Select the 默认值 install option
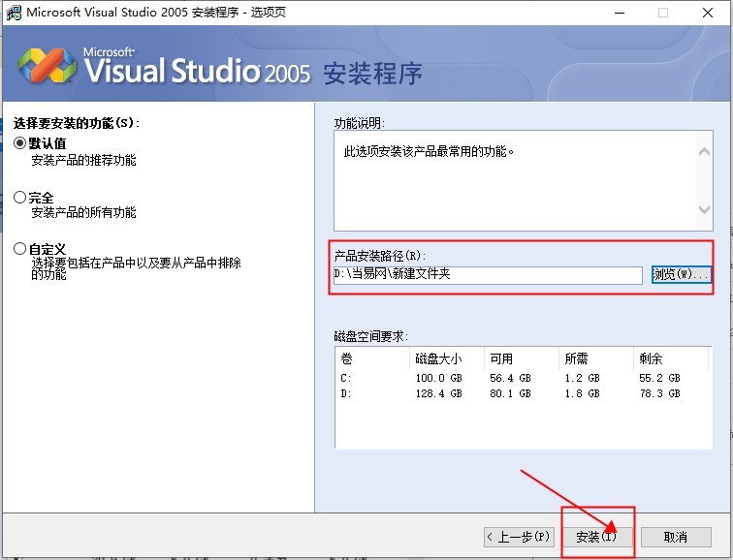Viewport: 733px width, 560px height. (20, 143)
